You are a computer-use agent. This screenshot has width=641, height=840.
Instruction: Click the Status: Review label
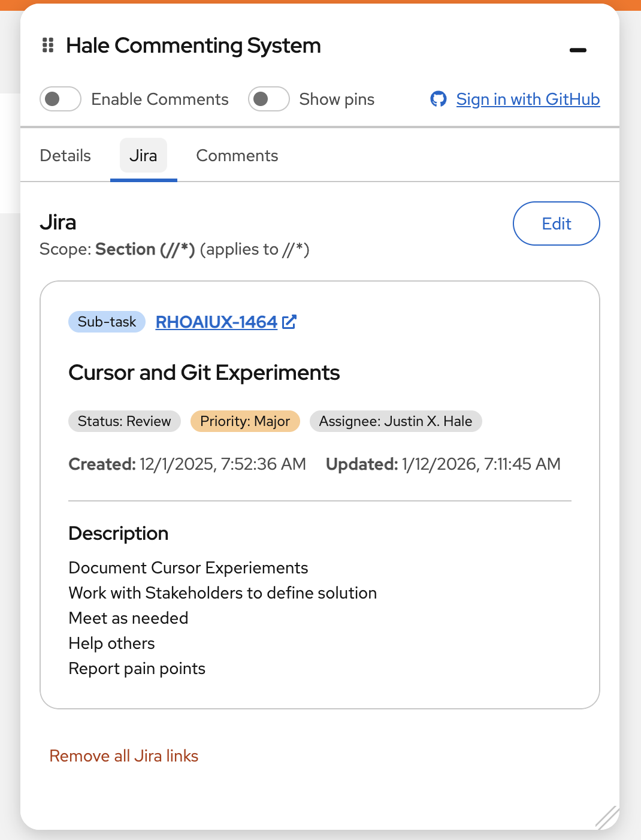click(x=125, y=421)
